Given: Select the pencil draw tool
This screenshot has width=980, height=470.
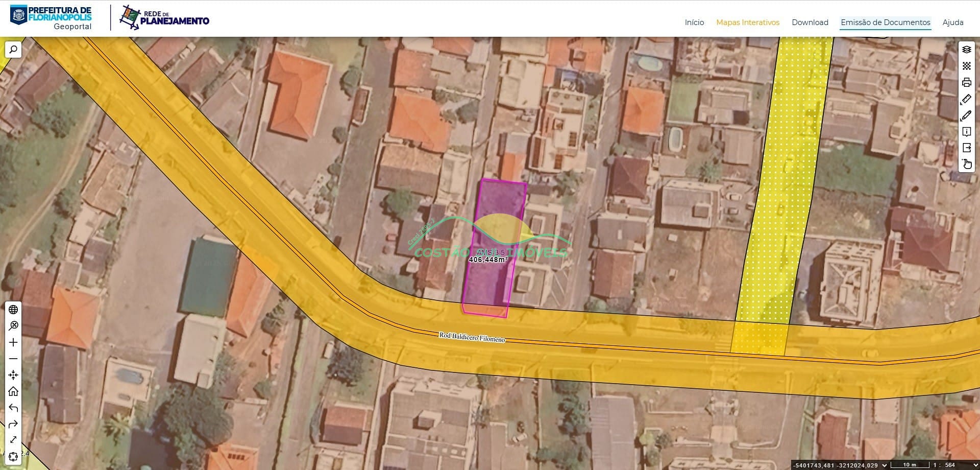Looking at the screenshot, I should click(x=966, y=115).
